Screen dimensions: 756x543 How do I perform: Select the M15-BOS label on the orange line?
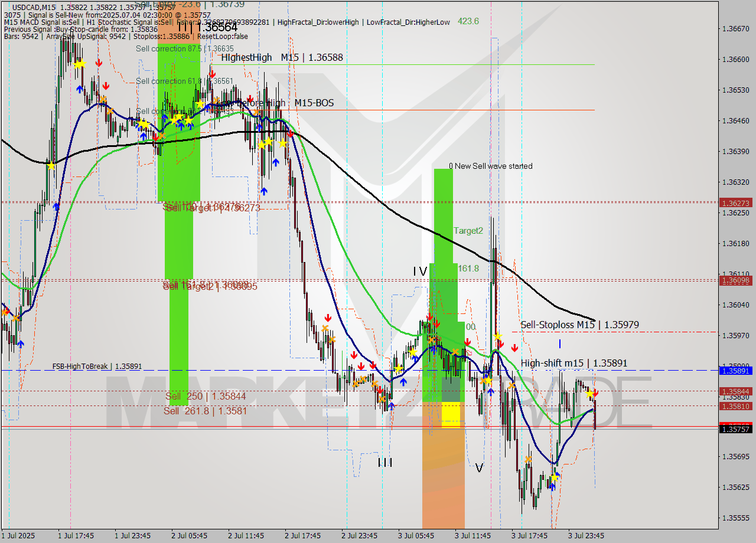pyautogui.click(x=314, y=103)
